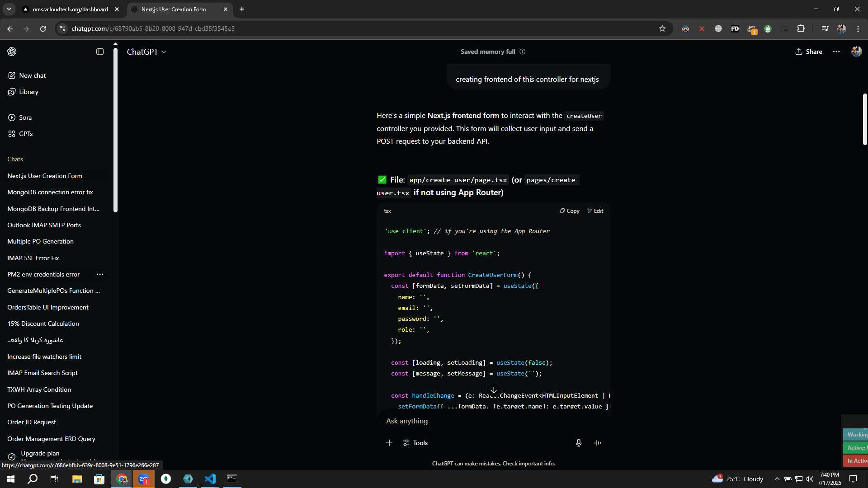
Task: Reload the current page
Action: coord(43,28)
